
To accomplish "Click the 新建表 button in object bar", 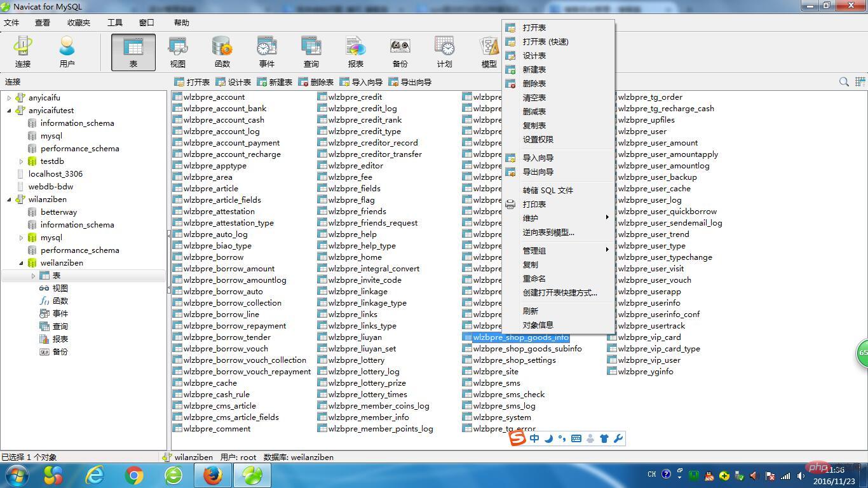I will pyautogui.click(x=275, y=82).
